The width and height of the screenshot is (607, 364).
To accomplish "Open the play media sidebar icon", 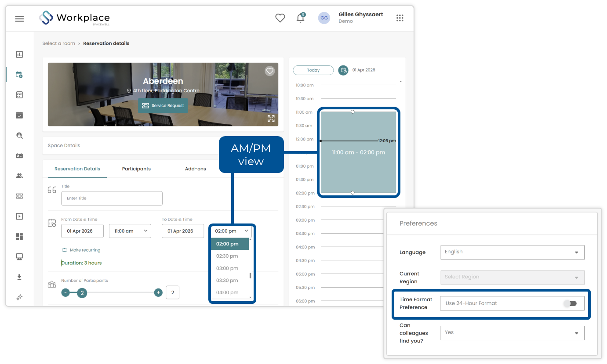I will [x=19, y=216].
